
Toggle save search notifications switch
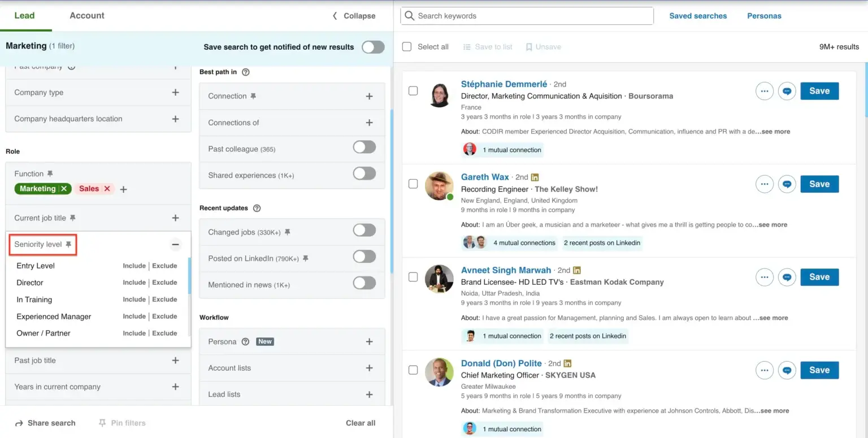[373, 47]
